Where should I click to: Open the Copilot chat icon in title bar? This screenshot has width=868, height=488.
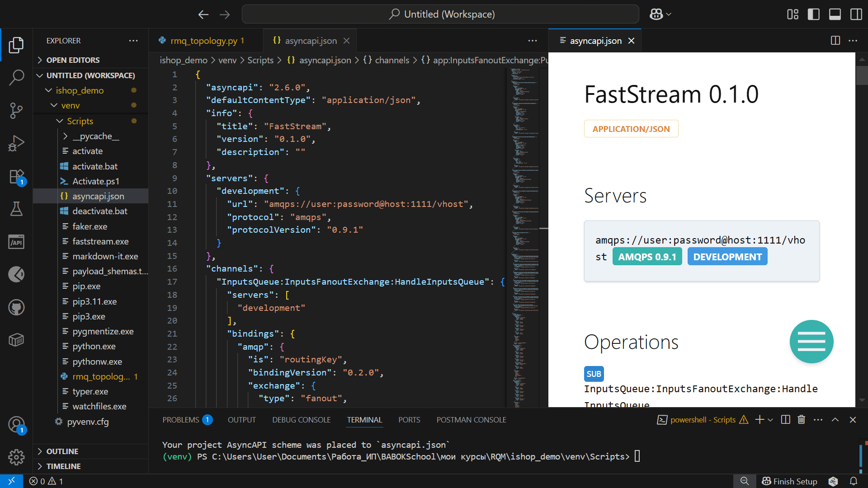[656, 14]
